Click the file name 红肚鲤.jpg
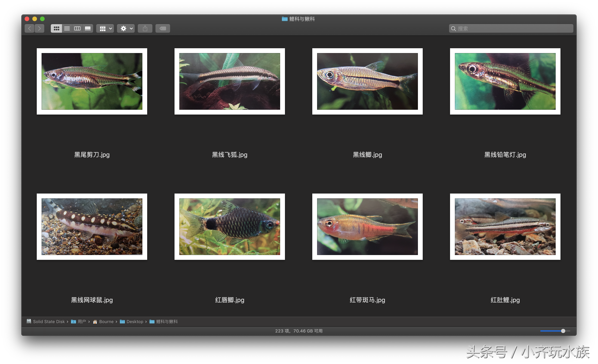The height and width of the screenshot is (364, 598). 505,300
